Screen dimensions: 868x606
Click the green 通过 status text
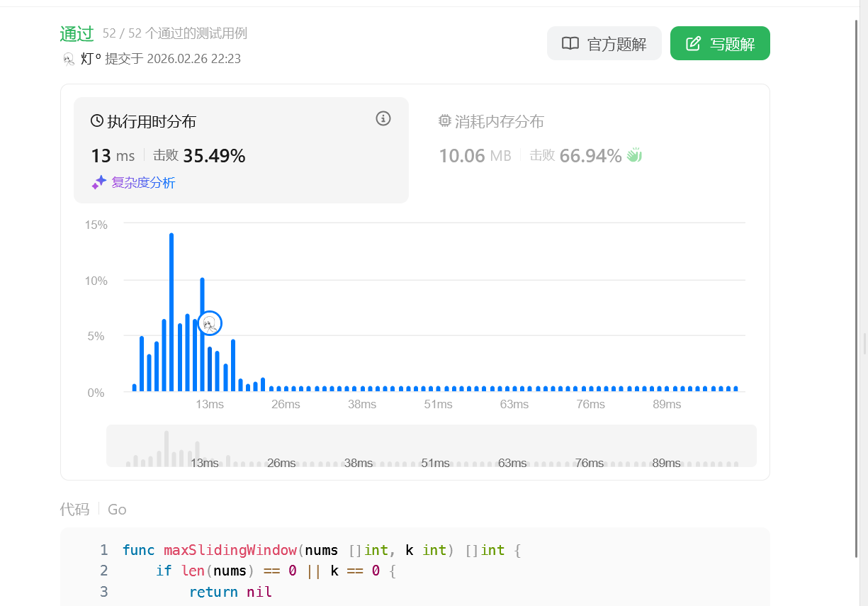[77, 33]
